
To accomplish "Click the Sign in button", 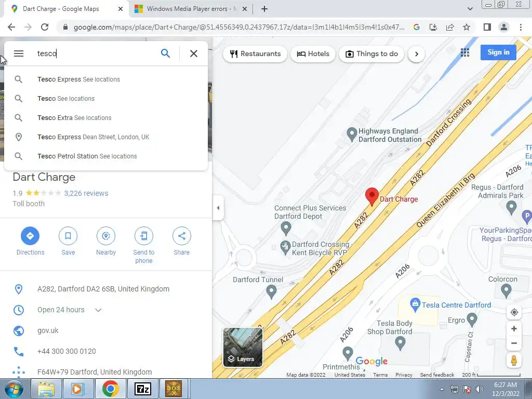I will (498, 52).
